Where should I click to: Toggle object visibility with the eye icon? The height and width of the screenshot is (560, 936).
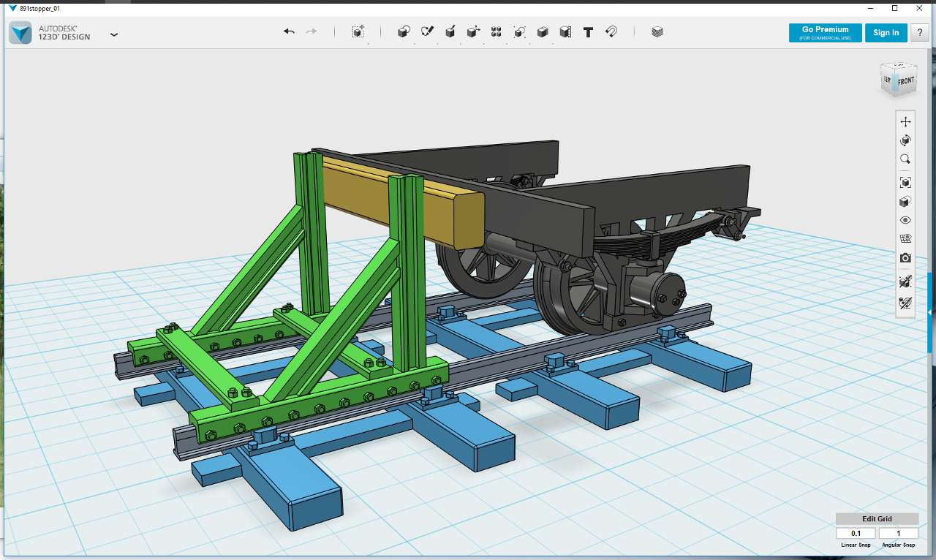click(x=905, y=220)
